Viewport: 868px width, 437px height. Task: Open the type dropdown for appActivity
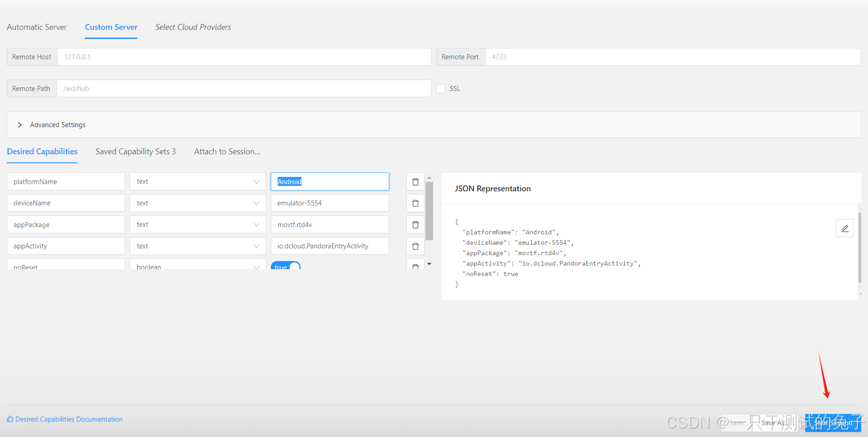198,246
